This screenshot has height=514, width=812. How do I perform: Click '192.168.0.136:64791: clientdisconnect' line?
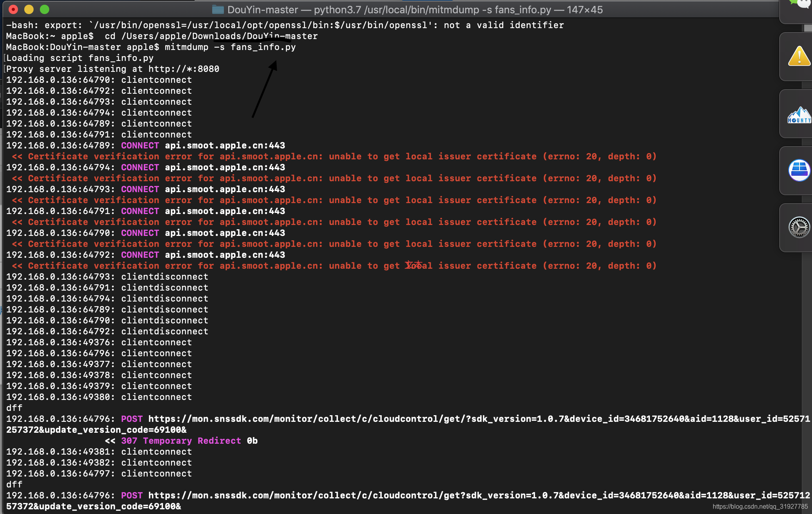click(x=107, y=287)
